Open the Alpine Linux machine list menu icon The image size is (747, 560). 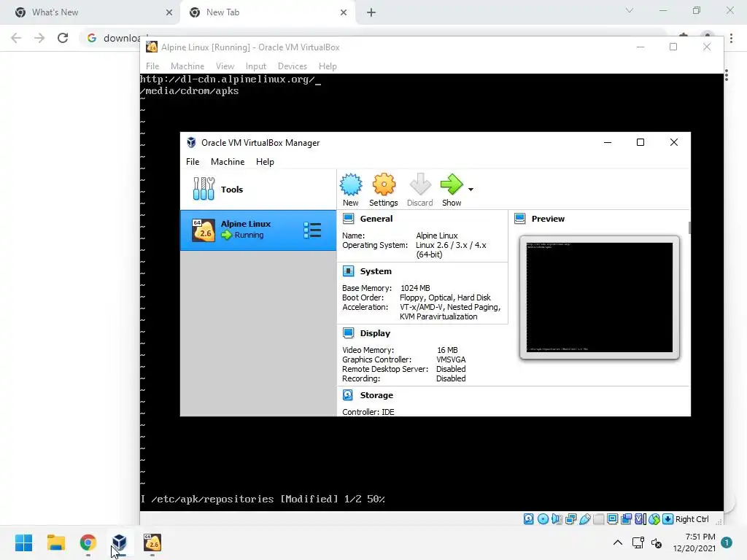click(x=312, y=230)
